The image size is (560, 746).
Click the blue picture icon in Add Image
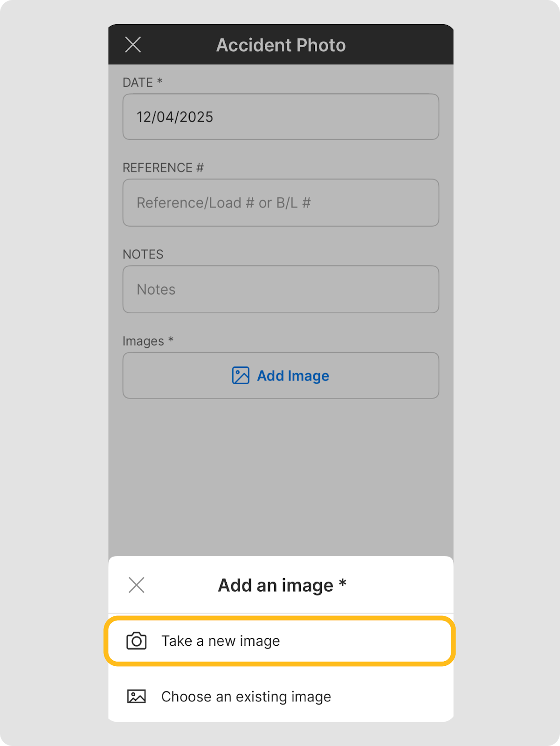(241, 375)
